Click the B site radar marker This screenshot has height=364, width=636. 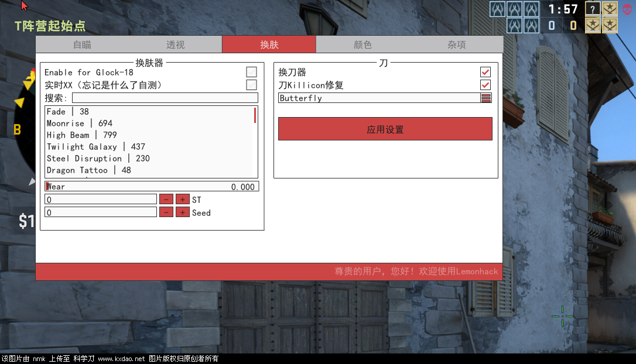17,130
